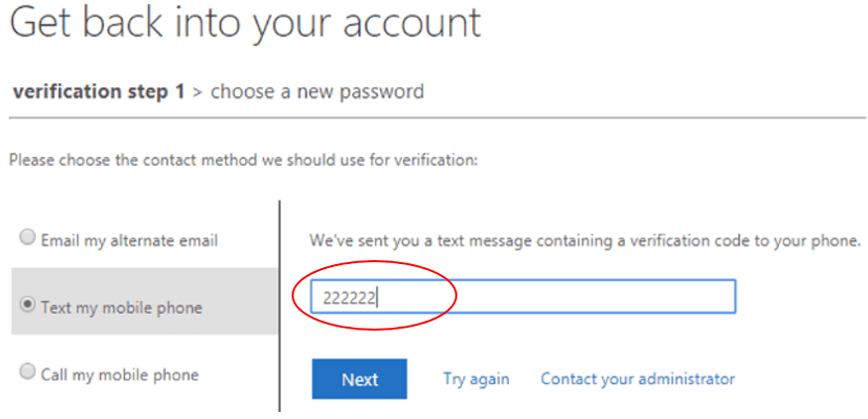Screen dimensions: 868x419
Task: Click the "choose a new password" step
Action: (317, 92)
